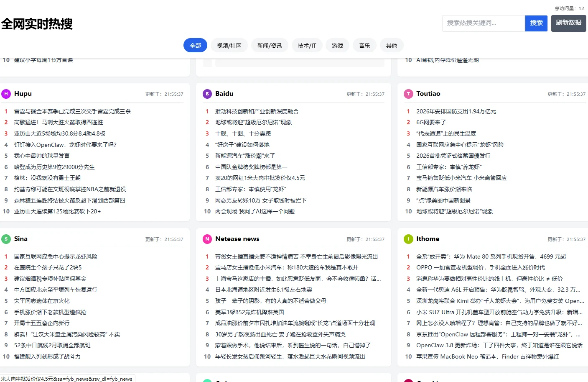Click the 刷新数据 refresh button

pyautogui.click(x=568, y=23)
